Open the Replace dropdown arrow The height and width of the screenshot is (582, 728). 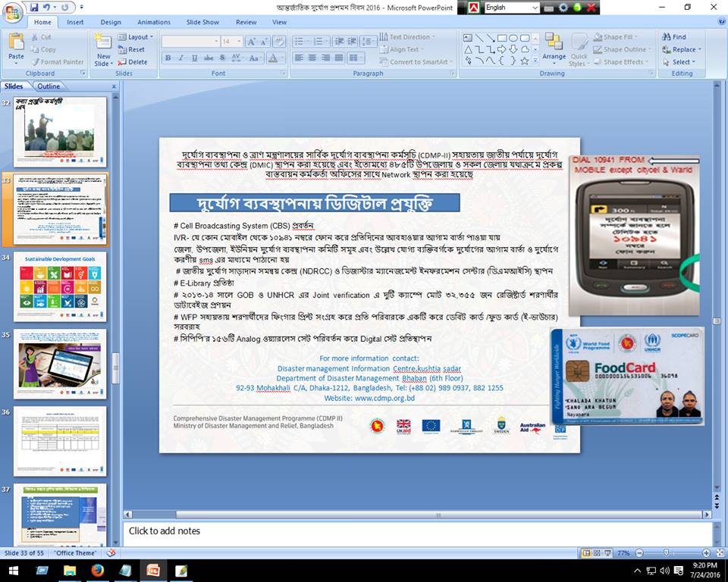tap(699, 49)
